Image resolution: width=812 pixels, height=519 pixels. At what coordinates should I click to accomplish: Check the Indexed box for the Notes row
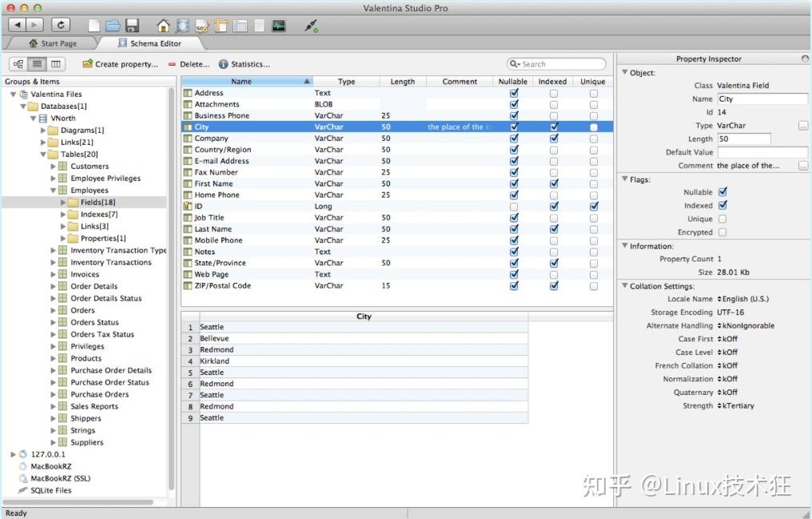(x=554, y=252)
